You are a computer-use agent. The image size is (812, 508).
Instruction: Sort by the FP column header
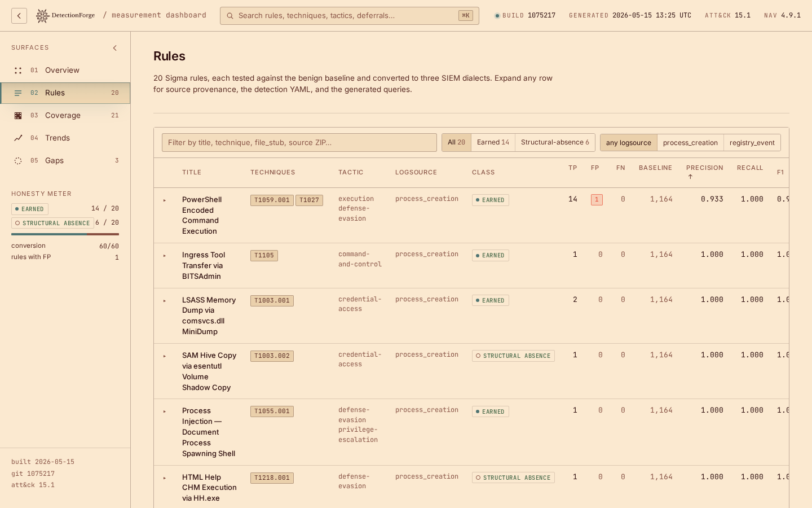[x=595, y=168]
